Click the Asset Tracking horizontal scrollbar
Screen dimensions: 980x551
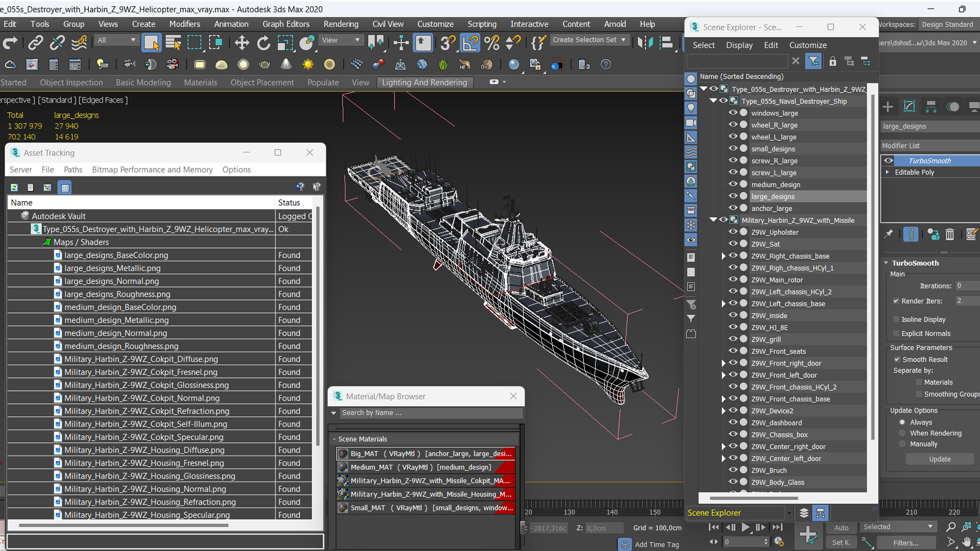[124, 525]
